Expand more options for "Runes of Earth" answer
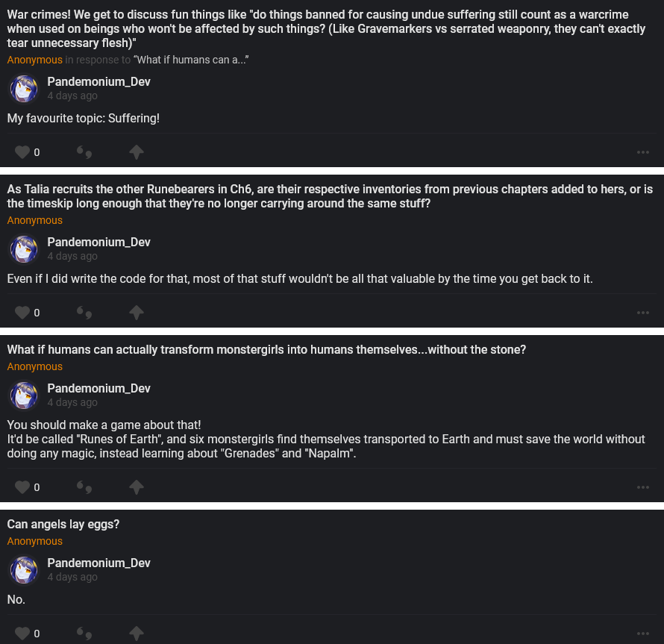Viewport: 664px width, 644px height. 643,487
